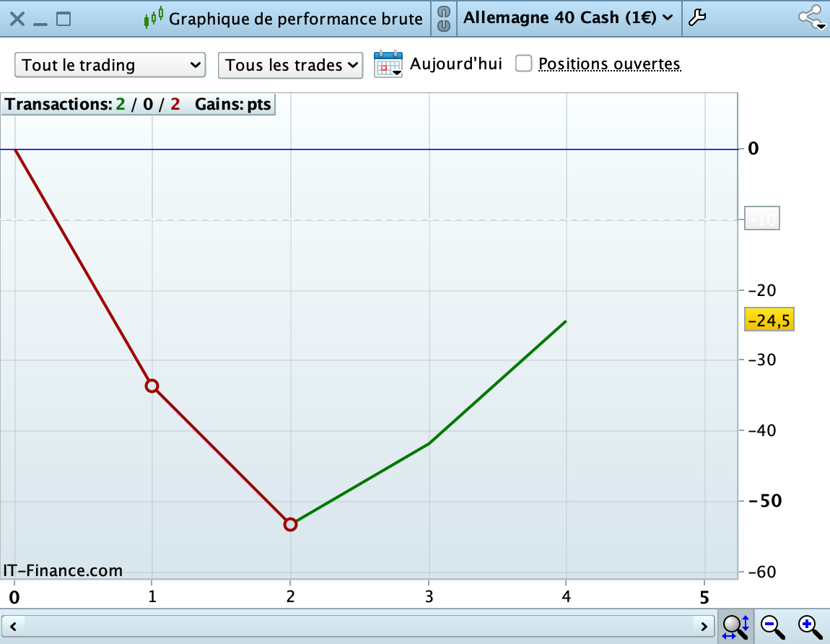
Task: Click the Graphique de performance brute title
Action: point(295,19)
